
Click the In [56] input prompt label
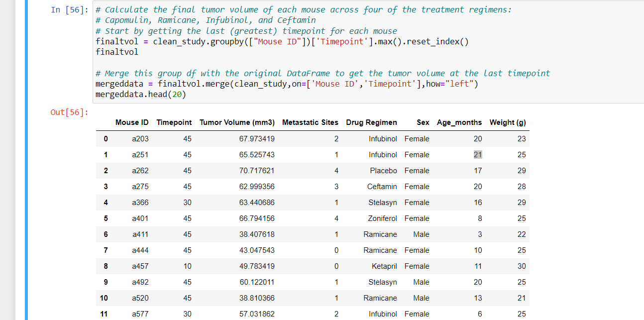click(x=70, y=10)
